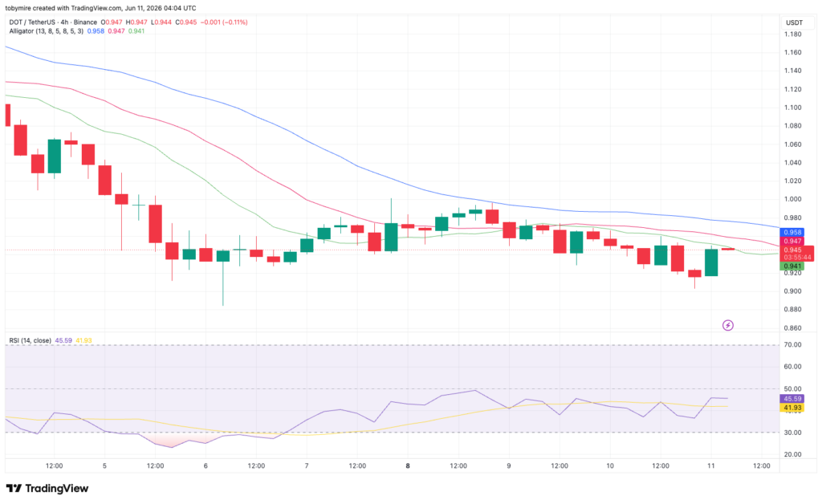Click the RSI legend value 41.93
Viewport: 822px width, 504px height.
pyautogui.click(x=83, y=340)
